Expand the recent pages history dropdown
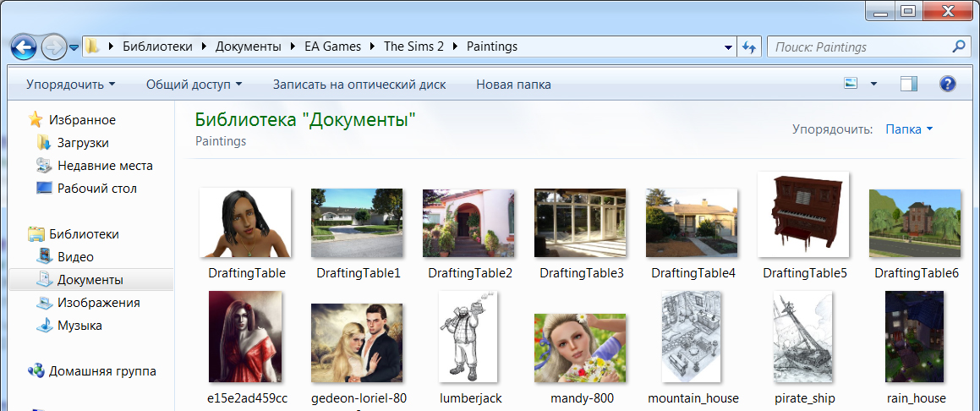The image size is (980, 411). click(x=74, y=47)
